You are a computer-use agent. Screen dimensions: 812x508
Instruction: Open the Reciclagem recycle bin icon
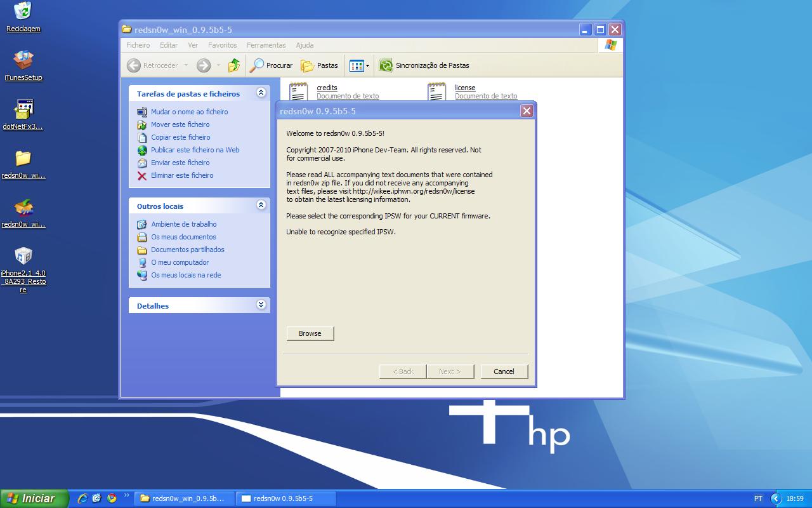23,17
